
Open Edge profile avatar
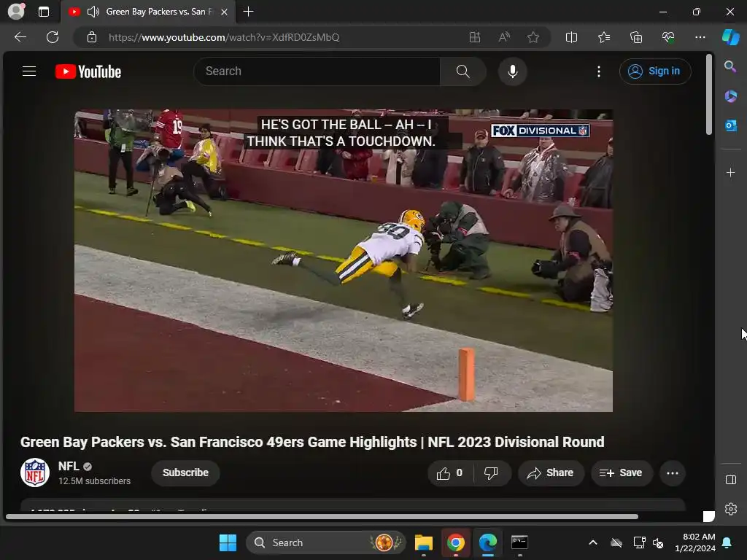pos(17,11)
